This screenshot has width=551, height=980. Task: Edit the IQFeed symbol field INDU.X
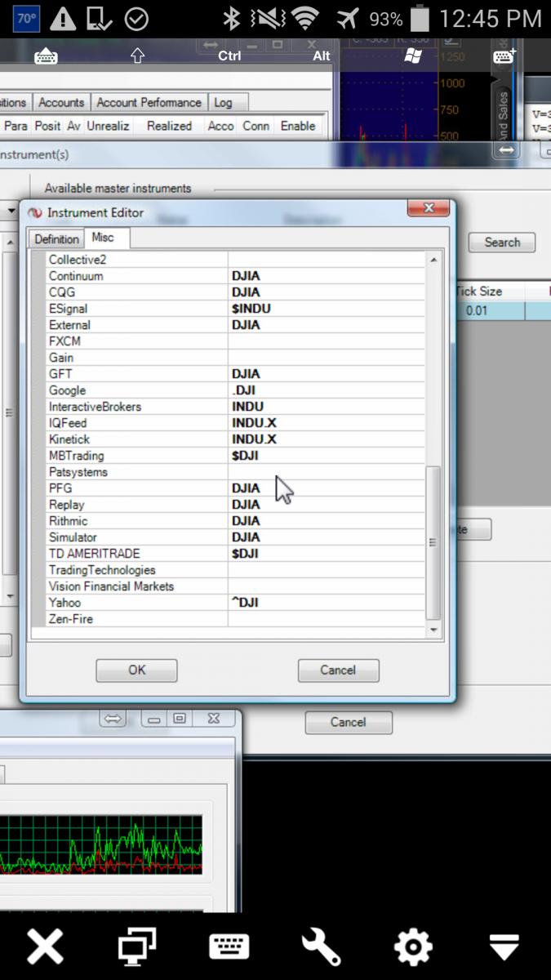tap(327, 423)
